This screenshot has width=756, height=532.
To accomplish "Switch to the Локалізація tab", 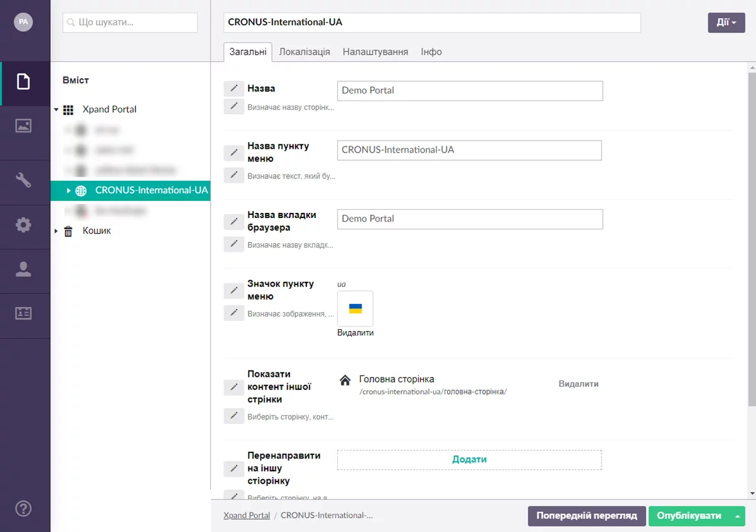I will pyautogui.click(x=305, y=52).
